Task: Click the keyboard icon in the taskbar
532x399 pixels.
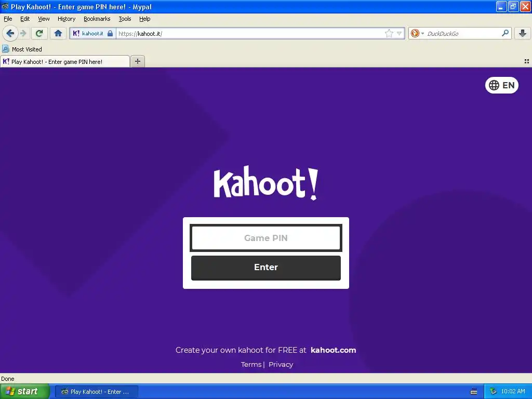Action: (474, 392)
